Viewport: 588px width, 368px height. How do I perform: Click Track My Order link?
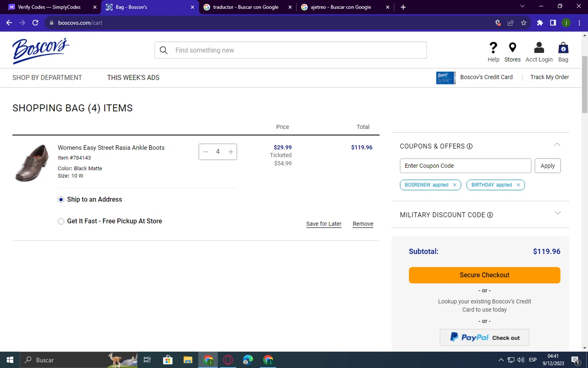click(x=550, y=77)
